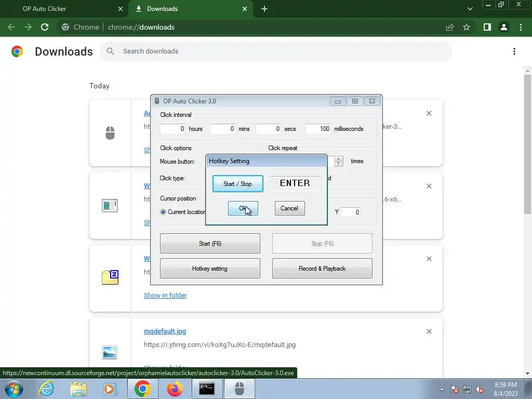Click the mins interval field
This screenshot has width=532, height=399.
pos(222,129)
